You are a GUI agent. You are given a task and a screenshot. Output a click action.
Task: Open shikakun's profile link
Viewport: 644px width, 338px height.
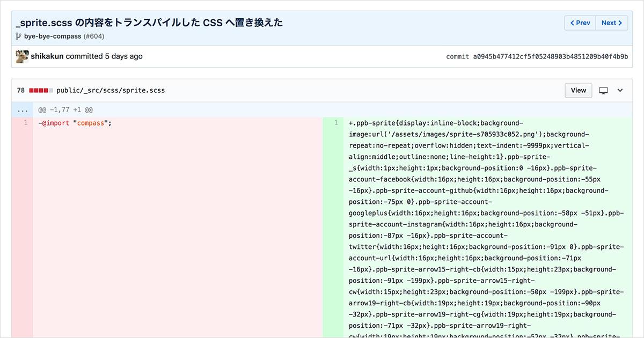point(46,56)
